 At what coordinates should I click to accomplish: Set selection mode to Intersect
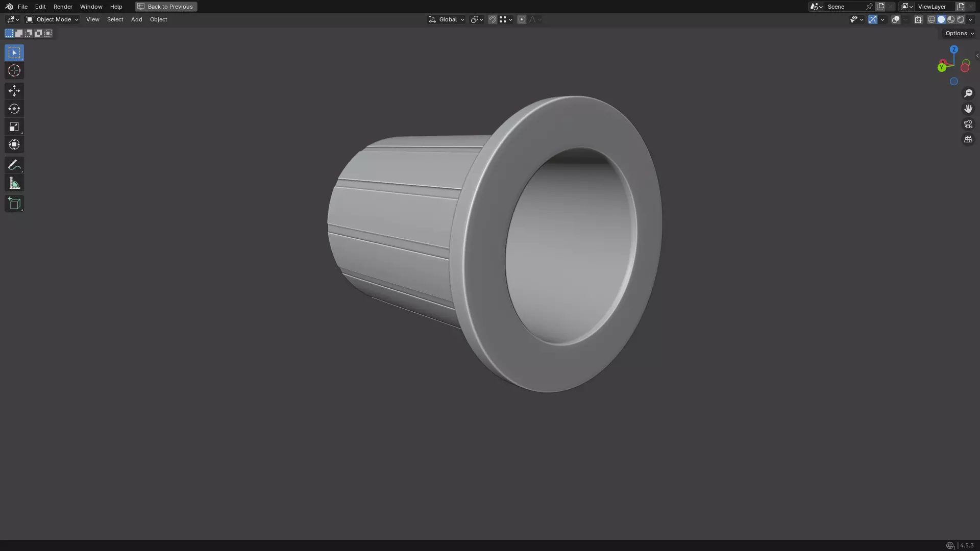(48, 33)
